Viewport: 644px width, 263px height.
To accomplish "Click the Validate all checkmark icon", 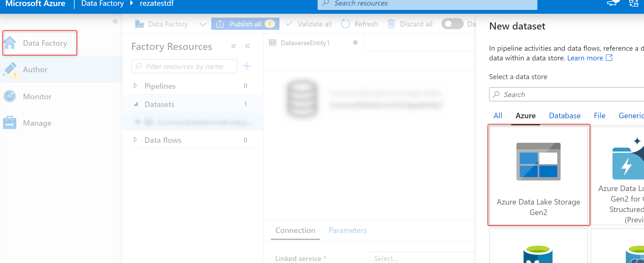I will (289, 24).
